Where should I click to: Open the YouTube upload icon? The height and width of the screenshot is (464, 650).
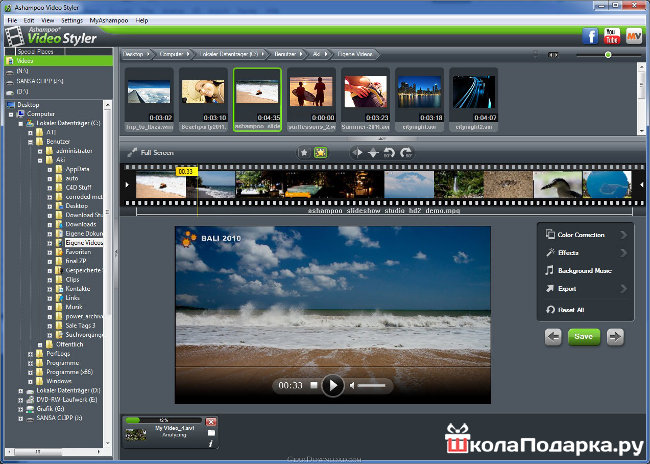point(612,36)
